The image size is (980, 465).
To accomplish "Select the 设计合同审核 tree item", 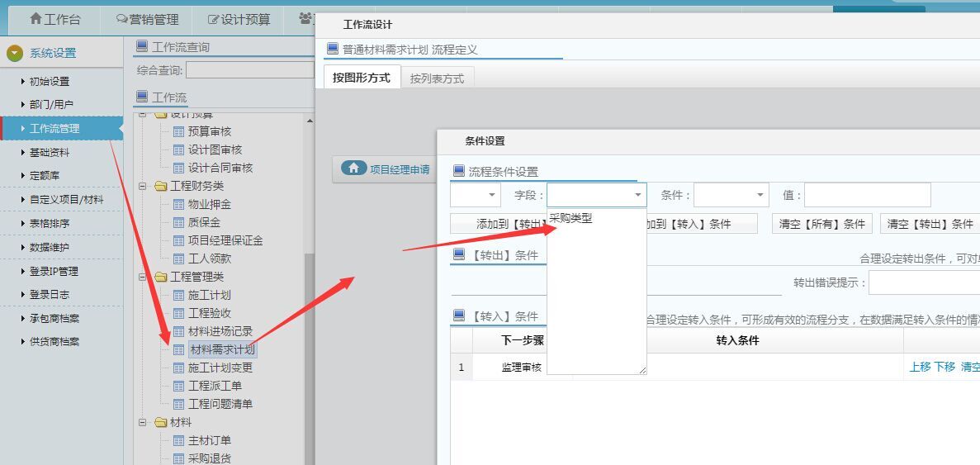I will pos(220,168).
